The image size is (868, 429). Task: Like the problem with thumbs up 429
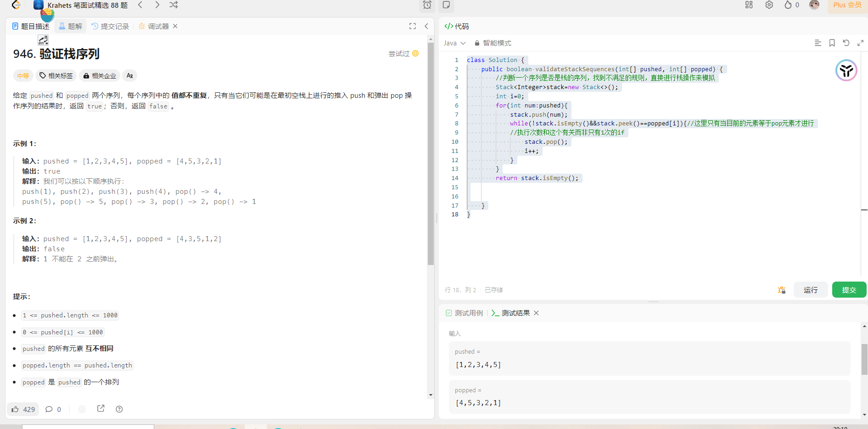click(23, 409)
